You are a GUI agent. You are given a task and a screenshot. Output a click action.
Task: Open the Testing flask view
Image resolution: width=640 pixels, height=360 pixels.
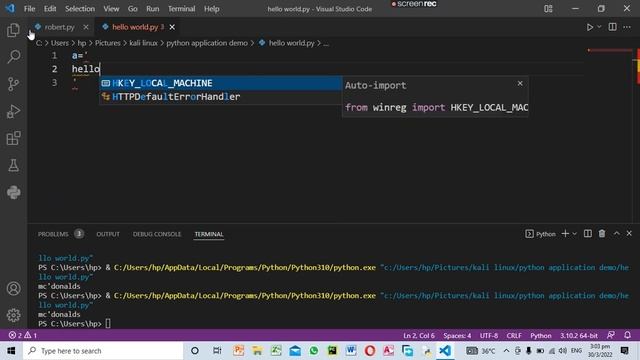13,165
